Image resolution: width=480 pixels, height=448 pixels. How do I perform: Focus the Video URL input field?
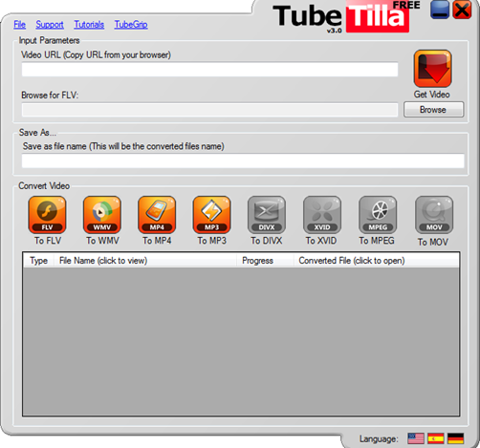click(209, 70)
